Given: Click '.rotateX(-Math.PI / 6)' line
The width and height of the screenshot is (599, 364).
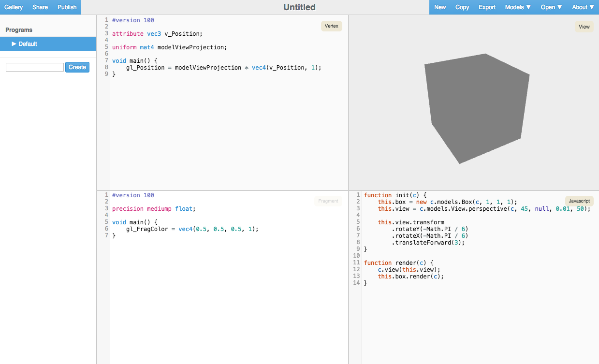Looking at the screenshot, I should 430,236.
